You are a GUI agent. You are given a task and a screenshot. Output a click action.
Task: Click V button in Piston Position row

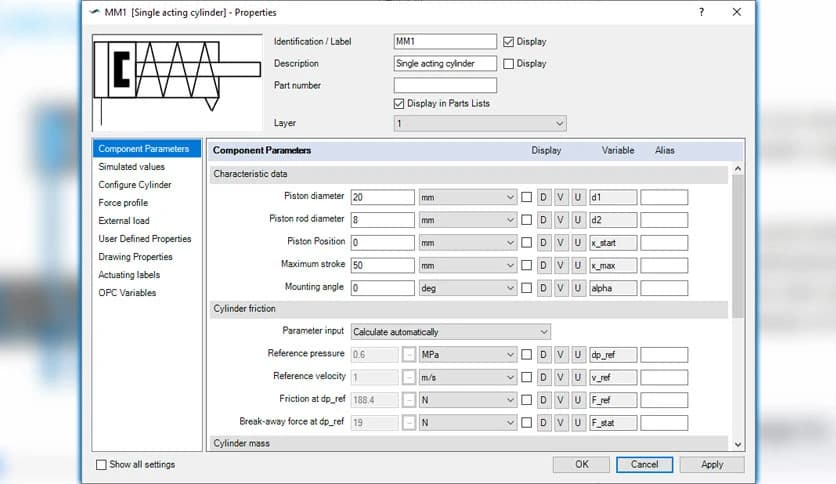click(x=560, y=243)
